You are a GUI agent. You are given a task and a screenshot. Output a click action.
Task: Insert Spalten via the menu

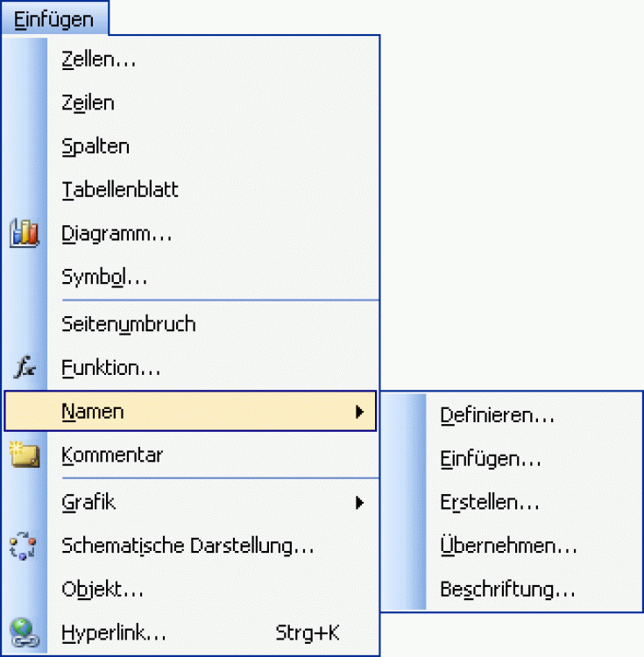coord(96,146)
